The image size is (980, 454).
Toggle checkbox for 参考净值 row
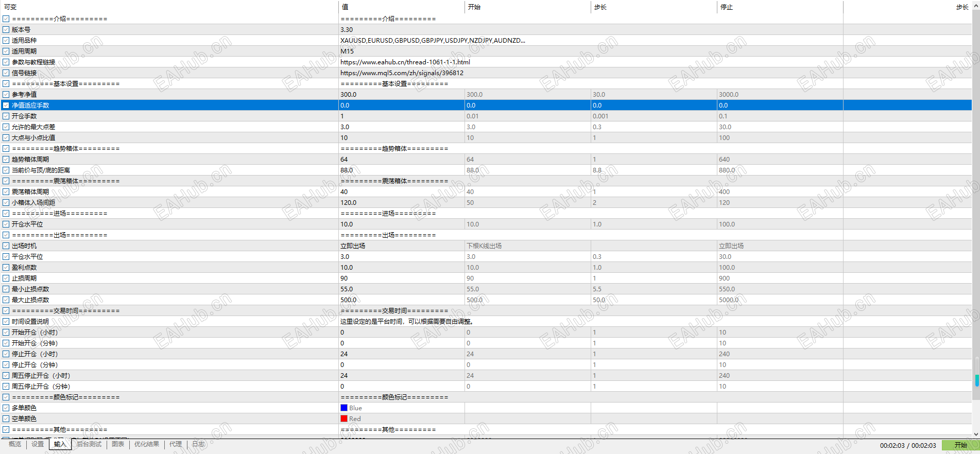(6, 95)
